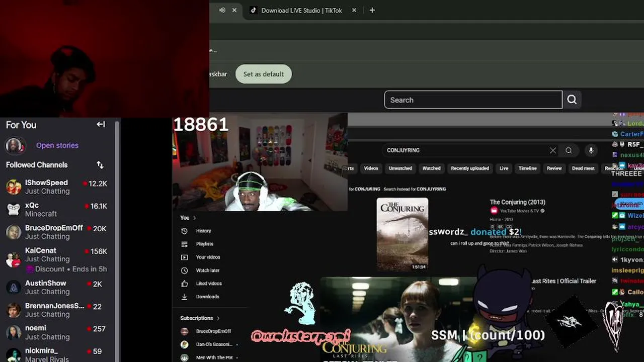Mute the browser tab via its speaker icon
This screenshot has width=644, height=362.
point(222,10)
